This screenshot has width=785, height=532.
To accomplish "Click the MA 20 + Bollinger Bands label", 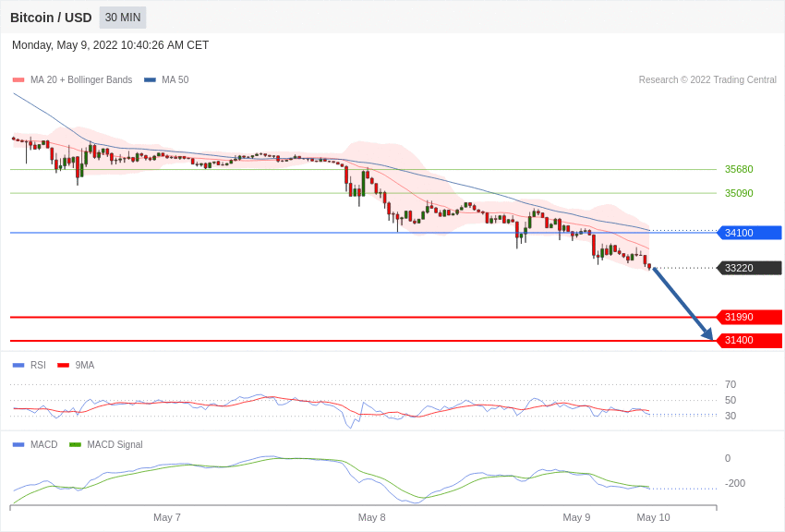I will coord(81,79).
